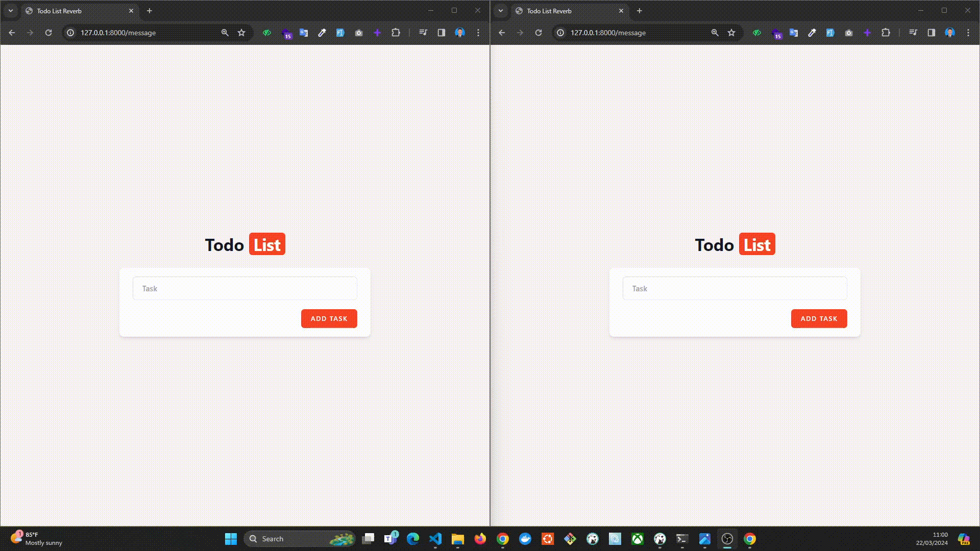Open new tab in right window
Screen dimensions: 980x551
[640, 11]
